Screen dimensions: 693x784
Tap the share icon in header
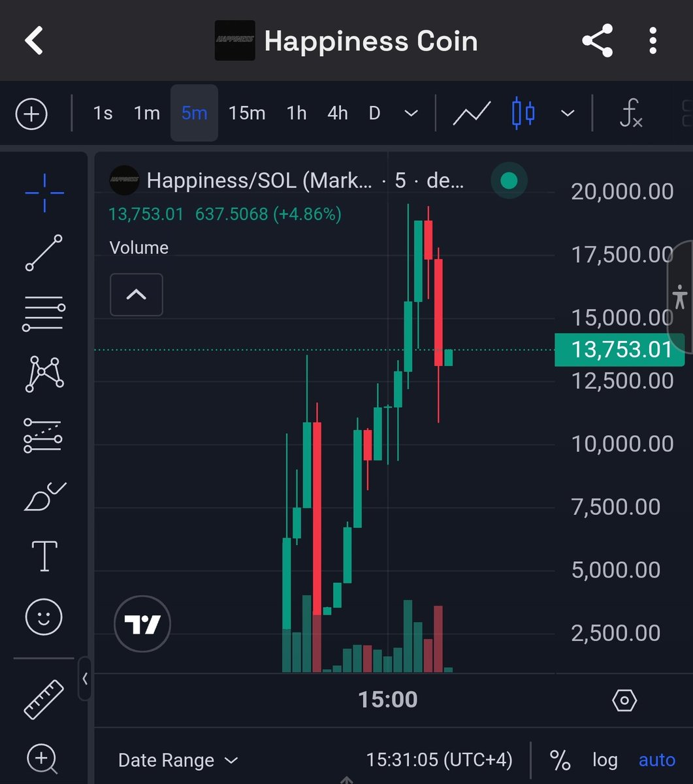(597, 41)
